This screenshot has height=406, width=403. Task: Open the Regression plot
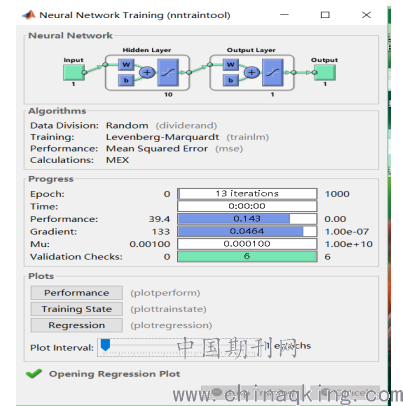pyautogui.click(x=77, y=325)
